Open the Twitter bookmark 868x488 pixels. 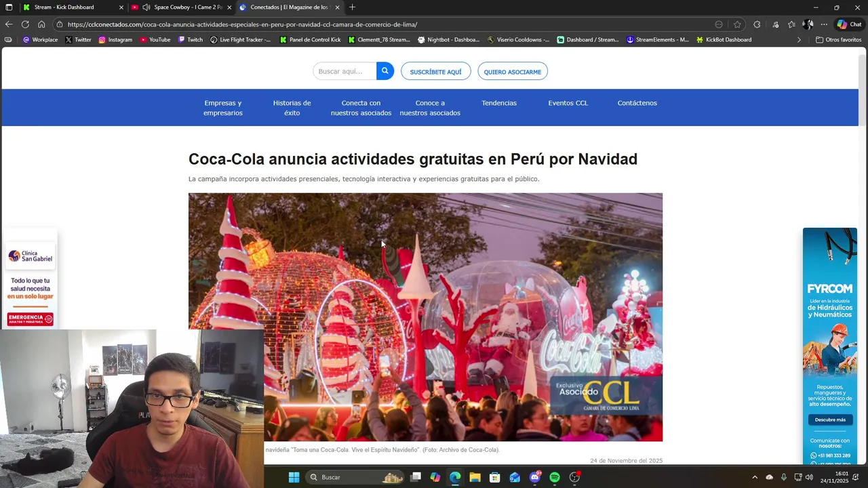tap(78, 40)
